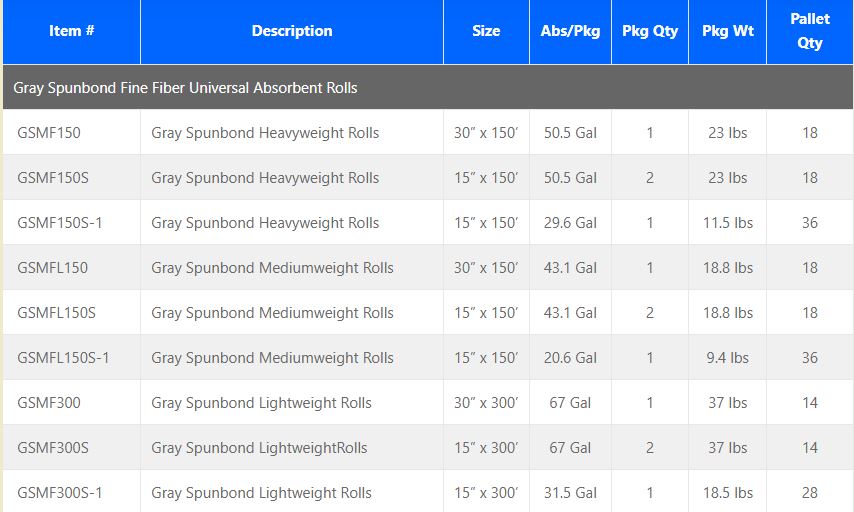The image size is (854, 512).
Task: Click the Gray Spunbond Fine Fiber section heading
Action: (x=185, y=88)
